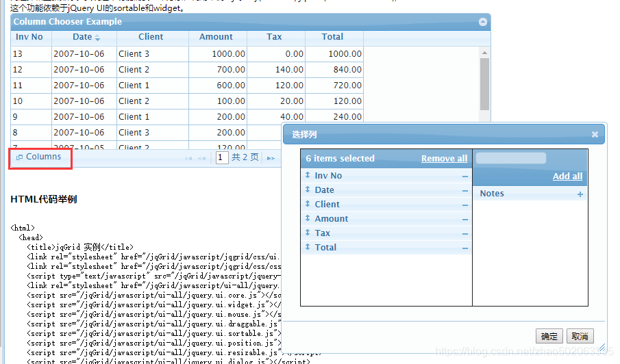Click the Remove all link

click(444, 158)
